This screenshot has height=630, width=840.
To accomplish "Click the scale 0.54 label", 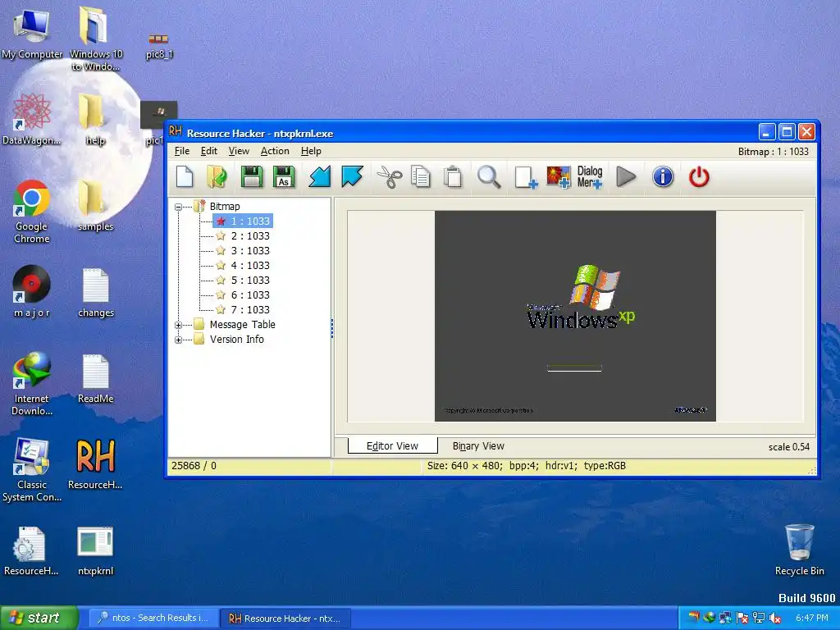I will (788, 447).
